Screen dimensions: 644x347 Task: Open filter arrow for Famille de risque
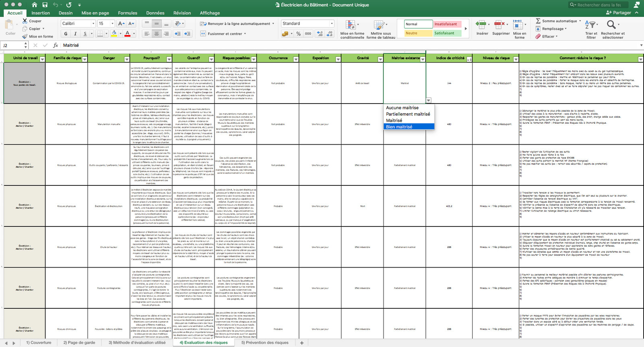(x=85, y=59)
